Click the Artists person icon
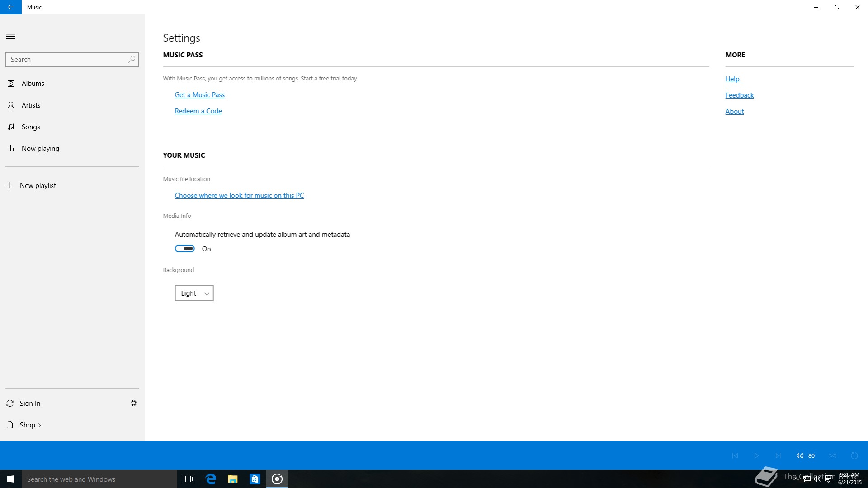Image resolution: width=868 pixels, height=488 pixels. tap(11, 105)
